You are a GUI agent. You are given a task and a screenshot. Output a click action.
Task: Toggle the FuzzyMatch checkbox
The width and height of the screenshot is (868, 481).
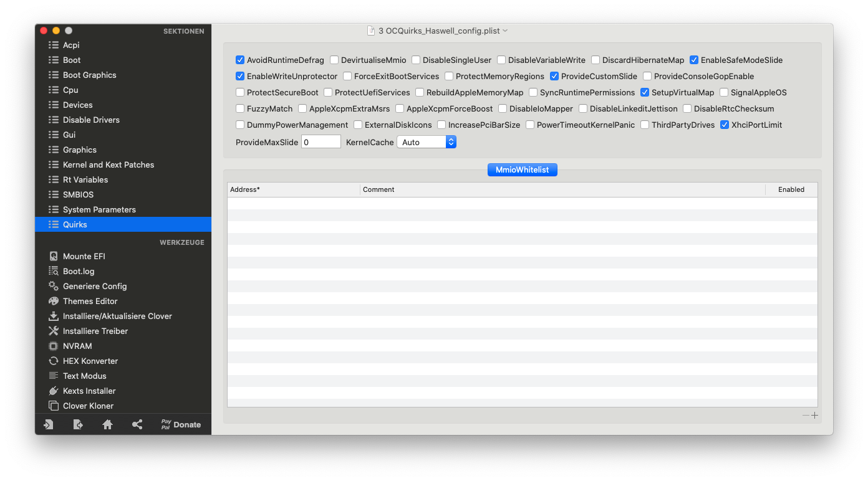[240, 109]
